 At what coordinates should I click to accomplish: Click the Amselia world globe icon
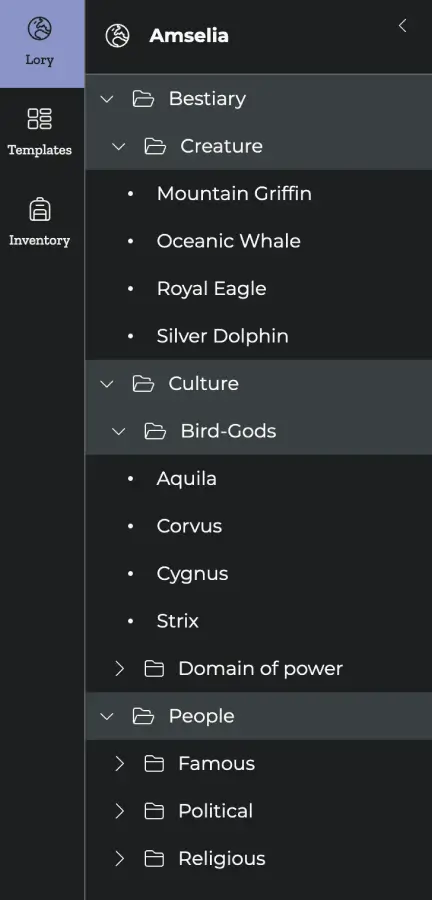(x=118, y=36)
